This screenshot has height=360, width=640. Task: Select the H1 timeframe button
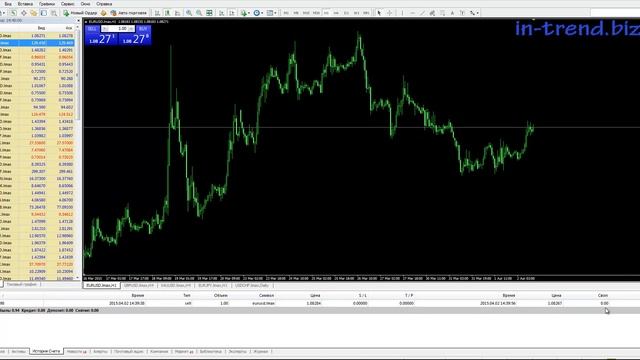tap(326, 13)
